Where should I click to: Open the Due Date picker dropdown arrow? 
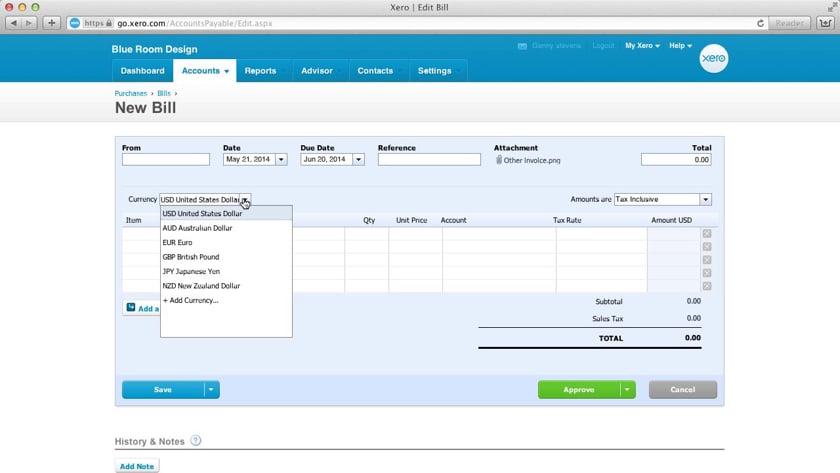[x=358, y=160]
